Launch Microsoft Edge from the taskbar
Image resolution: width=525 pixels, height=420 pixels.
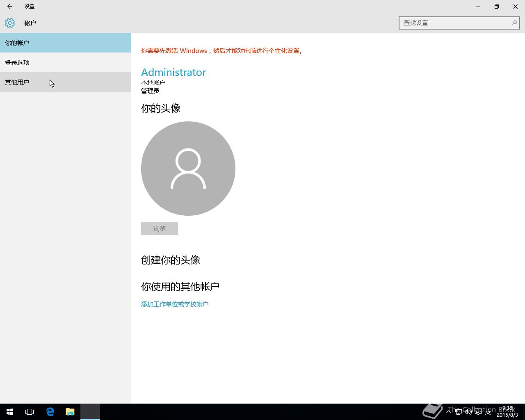coord(50,412)
